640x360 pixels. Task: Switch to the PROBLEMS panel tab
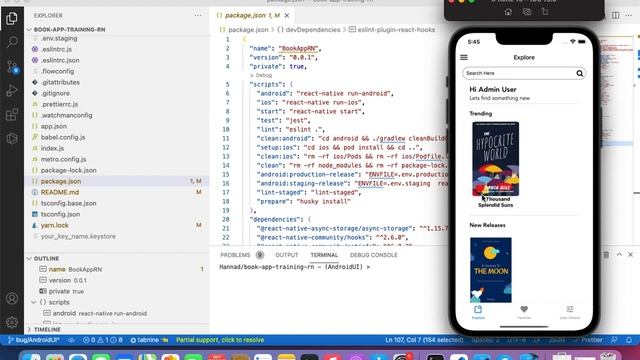(x=235, y=255)
